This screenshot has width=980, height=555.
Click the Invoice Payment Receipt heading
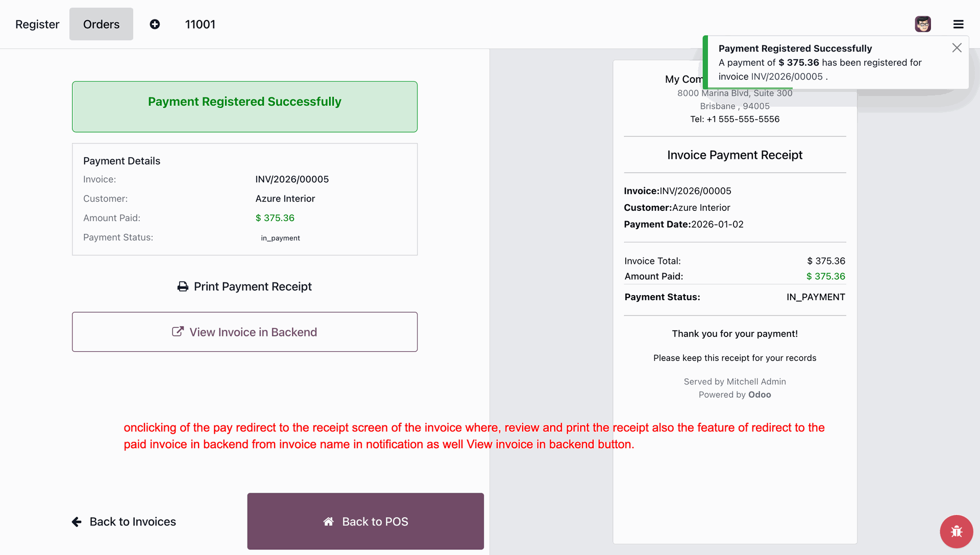point(734,155)
